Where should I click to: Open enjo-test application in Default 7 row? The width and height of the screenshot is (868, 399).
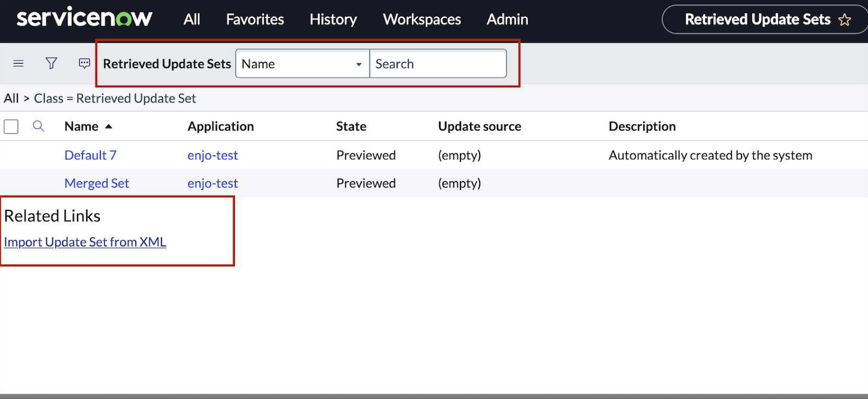213,156
